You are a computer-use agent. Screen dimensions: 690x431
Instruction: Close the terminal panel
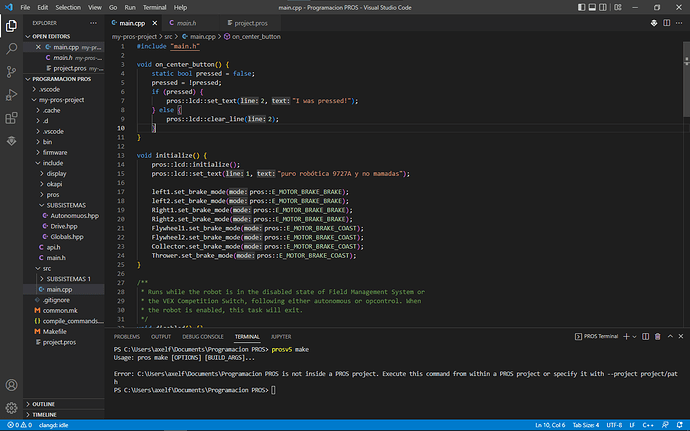tap(681, 336)
